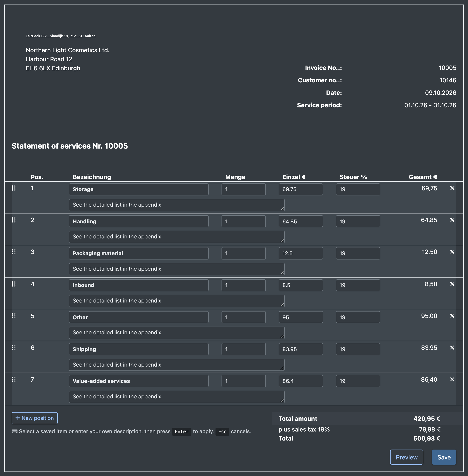Edit the Other unit price 95
The height and width of the screenshot is (476, 468).
coord(301,317)
